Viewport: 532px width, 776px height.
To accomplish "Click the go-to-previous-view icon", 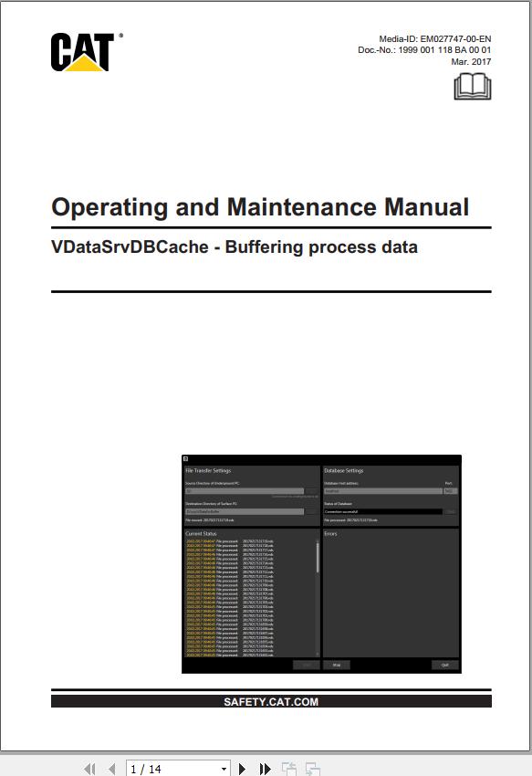I will coord(289,769).
